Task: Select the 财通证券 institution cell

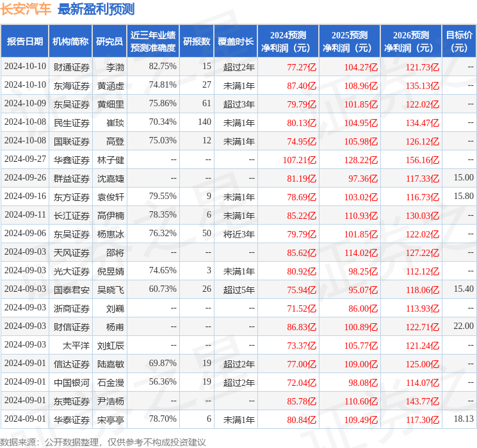Action: pos(72,67)
